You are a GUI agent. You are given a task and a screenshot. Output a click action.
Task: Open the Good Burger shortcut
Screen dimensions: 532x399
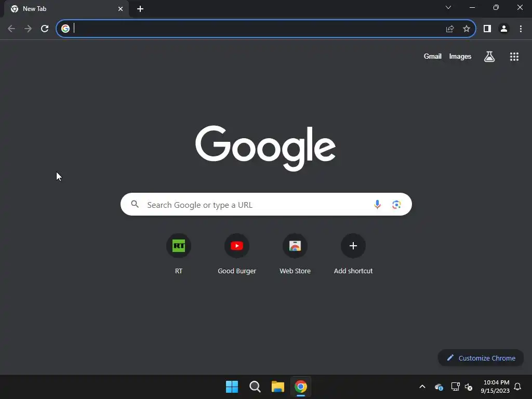(x=237, y=255)
